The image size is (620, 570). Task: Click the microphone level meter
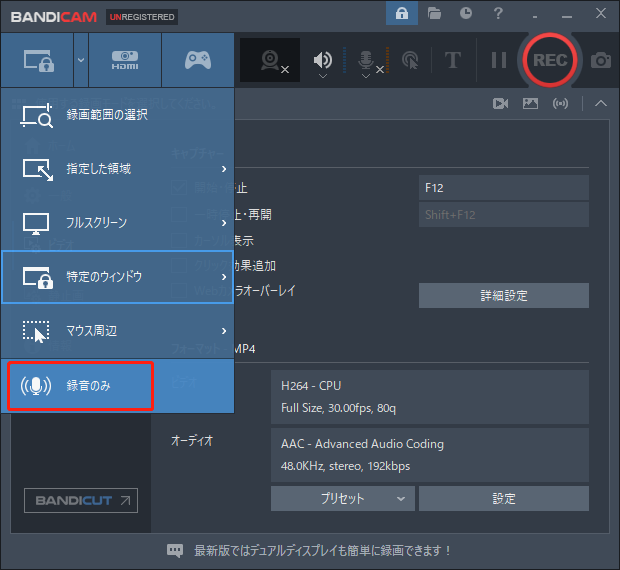point(388,60)
